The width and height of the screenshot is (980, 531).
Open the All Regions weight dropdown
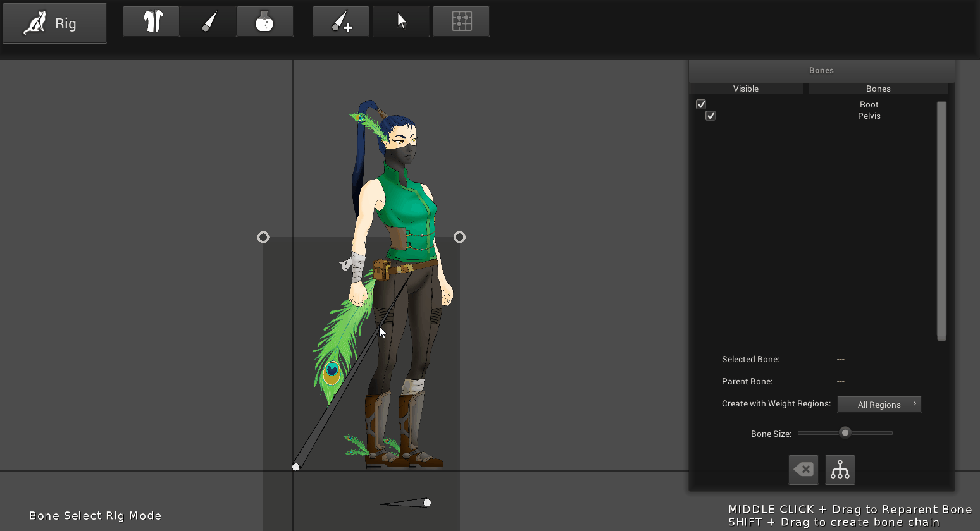coord(879,405)
